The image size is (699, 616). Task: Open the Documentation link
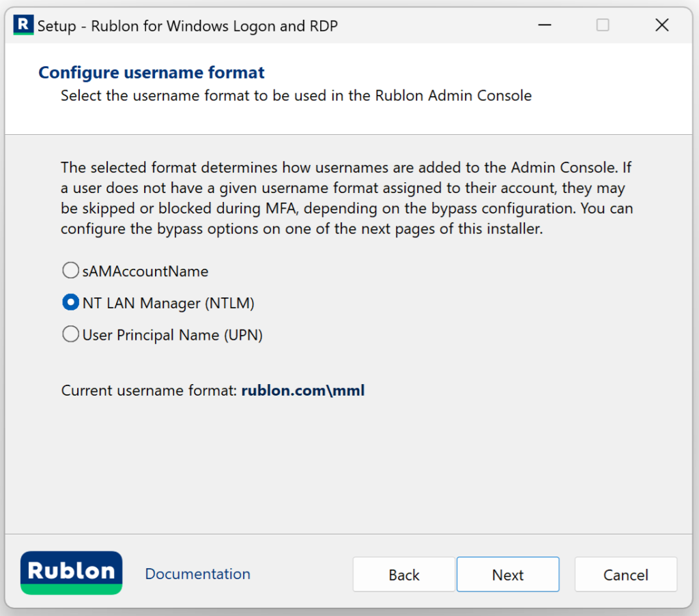tap(197, 574)
